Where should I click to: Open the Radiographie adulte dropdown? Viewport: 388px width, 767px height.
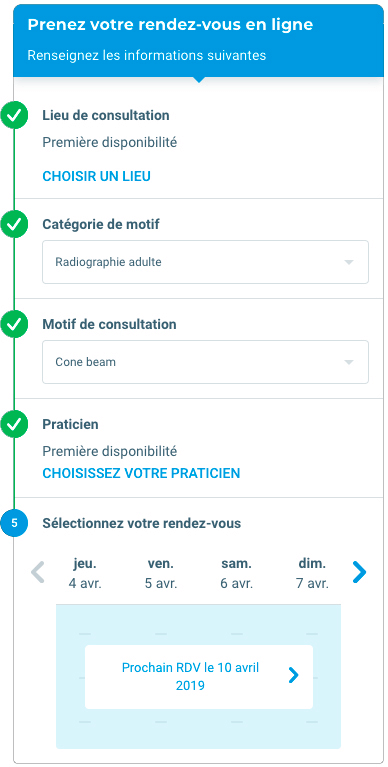[x=205, y=262]
